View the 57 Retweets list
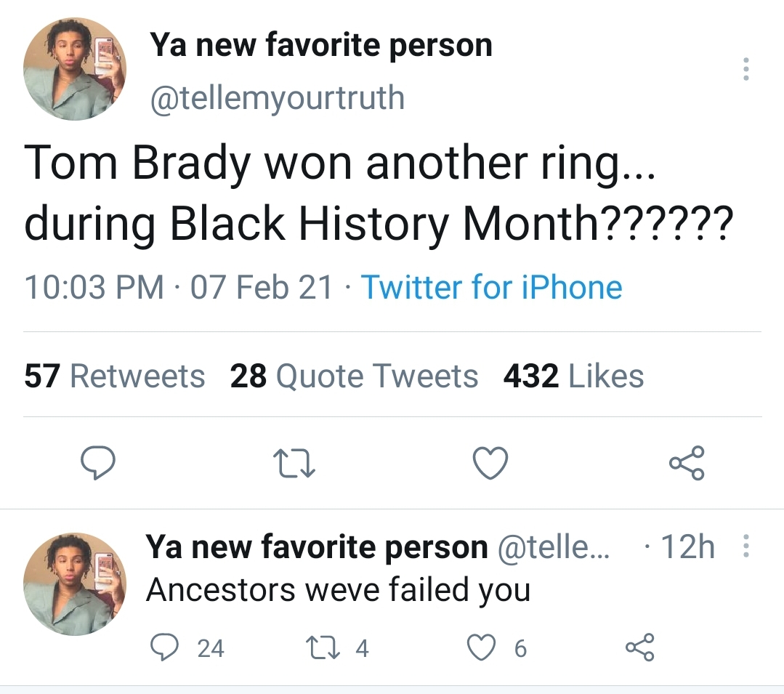This screenshot has width=784, height=694. click(x=115, y=376)
